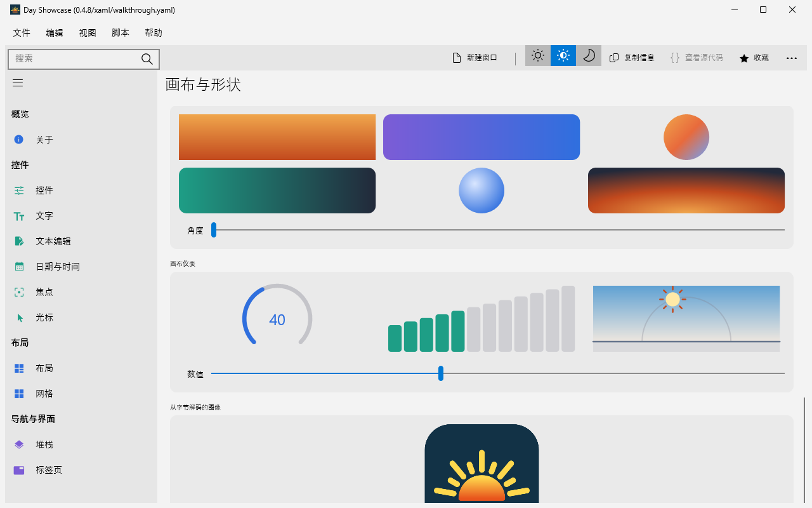Click the 画布仪表 section label
This screenshot has width=812, height=508.
(183, 264)
